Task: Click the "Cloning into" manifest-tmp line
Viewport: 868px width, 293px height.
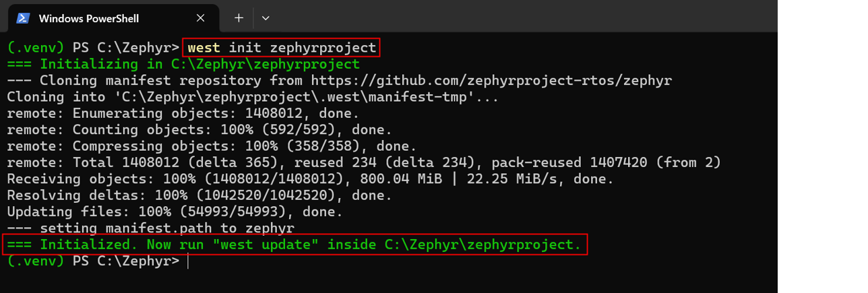Action: pyautogui.click(x=253, y=97)
